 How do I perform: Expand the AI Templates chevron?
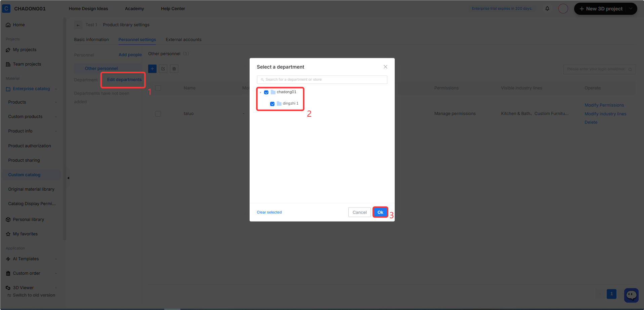pyautogui.click(x=56, y=259)
